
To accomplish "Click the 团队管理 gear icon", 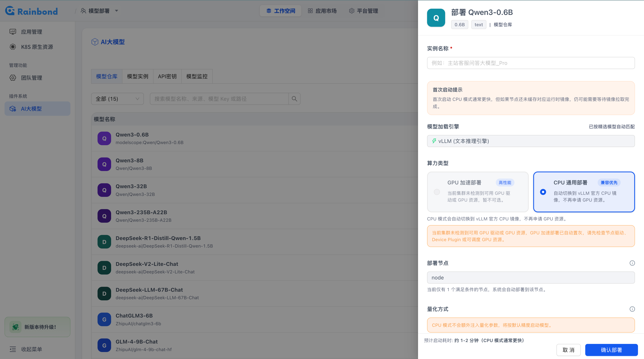I will (x=13, y=78).
